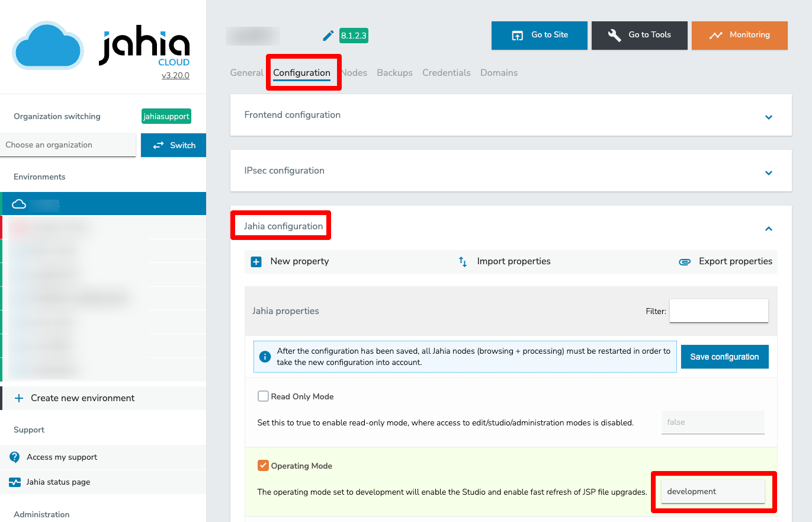The height and width of the screenshot is (522, 812).
Task: Click the pencil edit icon beside version badge
Action: [328, 36]
